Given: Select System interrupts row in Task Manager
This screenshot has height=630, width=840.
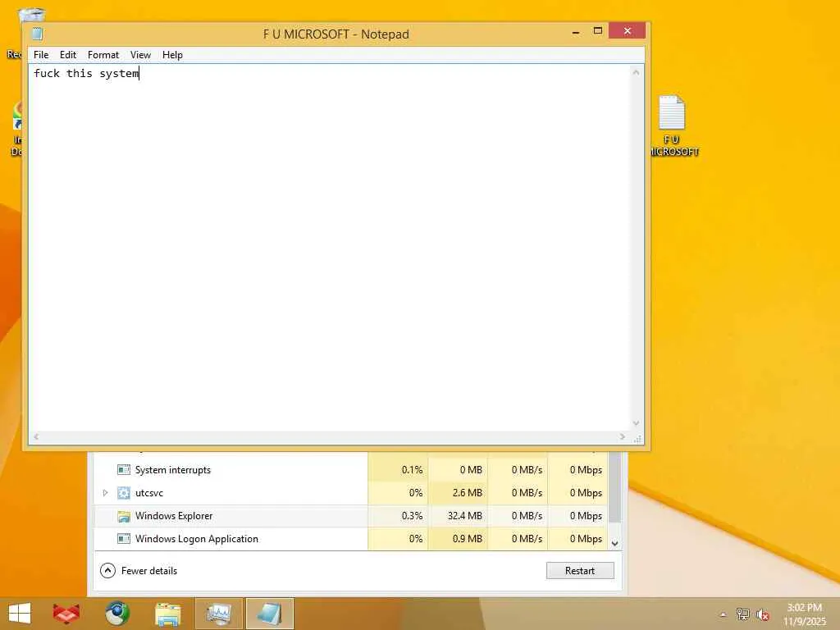Looking at the screenshot, I should [x=350, y=470].
